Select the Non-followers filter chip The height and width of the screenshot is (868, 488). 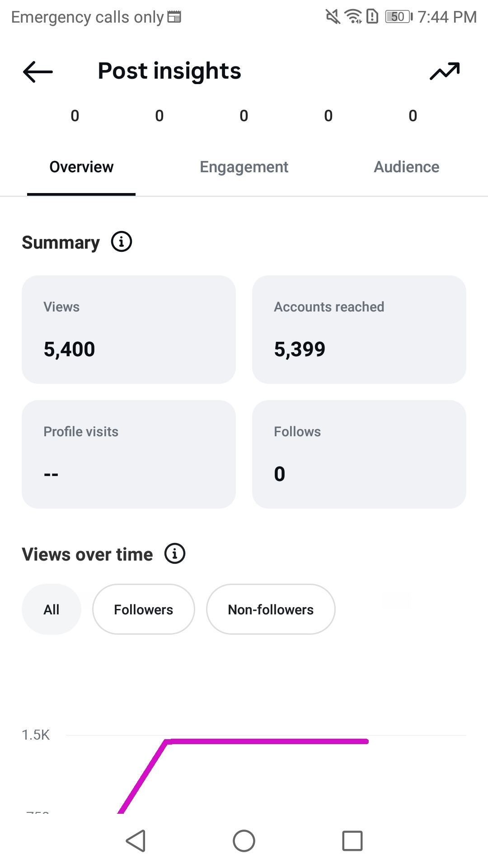point(271,609)
